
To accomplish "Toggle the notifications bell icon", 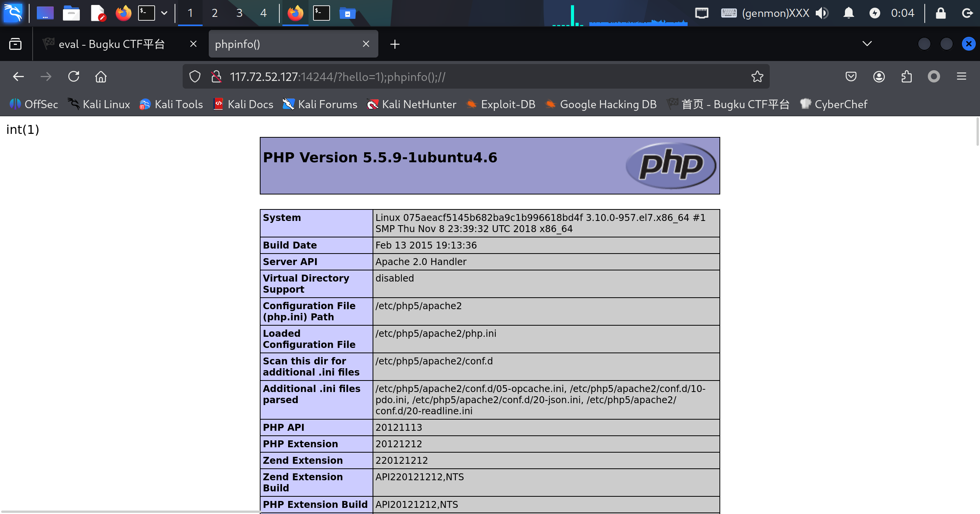I will (848, 13).
